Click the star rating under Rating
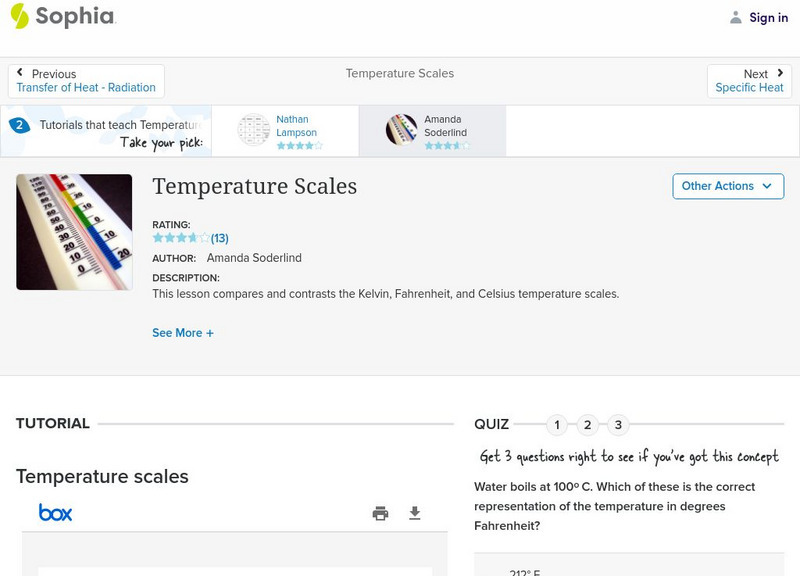Image resolution: width=800 pixels, height=576 pixels. 181,238
